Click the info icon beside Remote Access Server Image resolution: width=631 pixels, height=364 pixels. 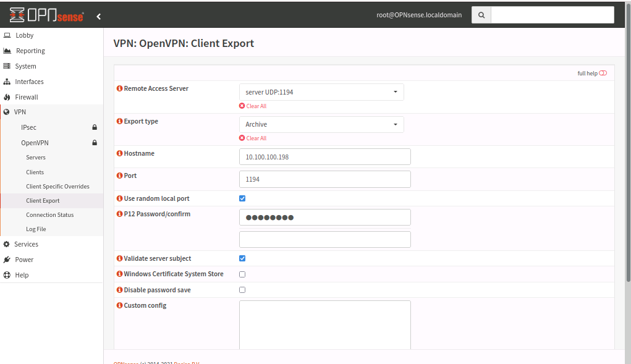coord(120,88)
